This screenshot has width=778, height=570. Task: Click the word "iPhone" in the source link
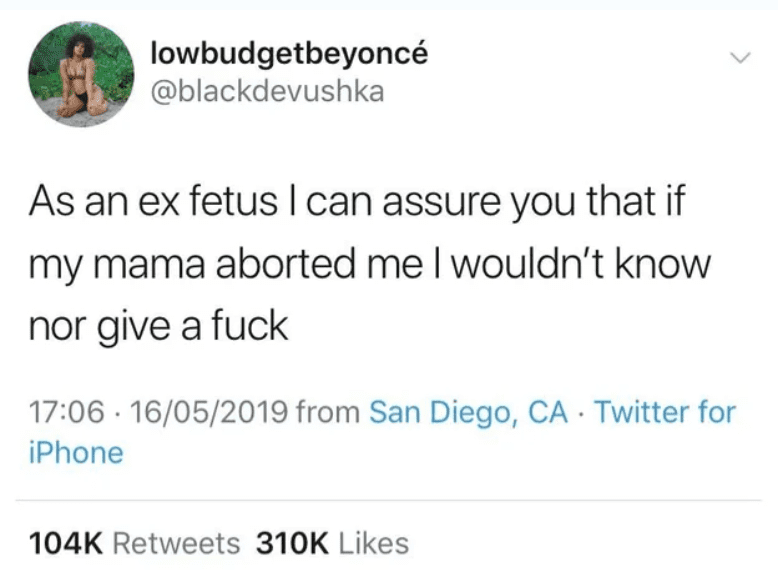pos(75,452)
